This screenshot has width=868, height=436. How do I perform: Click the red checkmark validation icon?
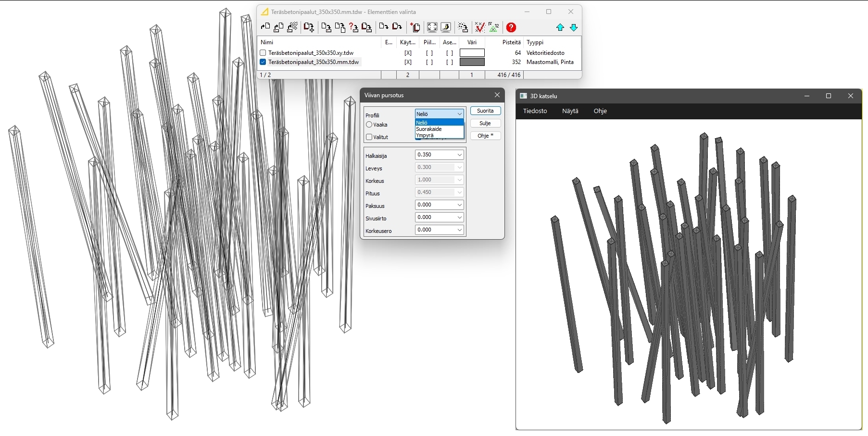pos(479,27)
